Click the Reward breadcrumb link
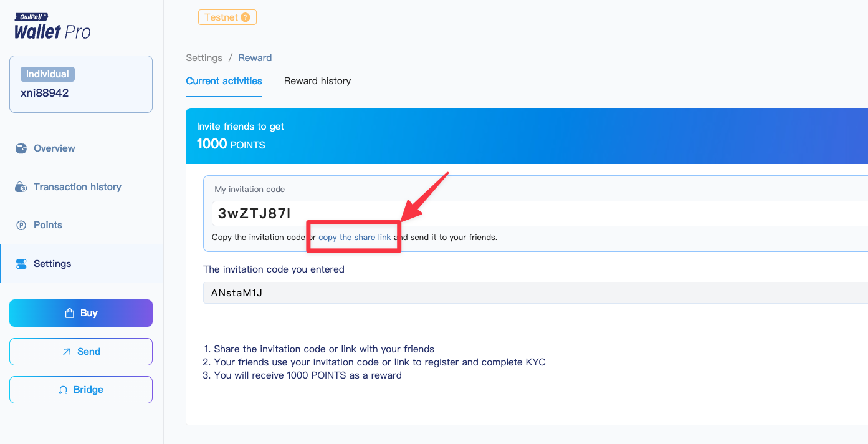Viewport: 868px width, 444px height. coord(255,58)
